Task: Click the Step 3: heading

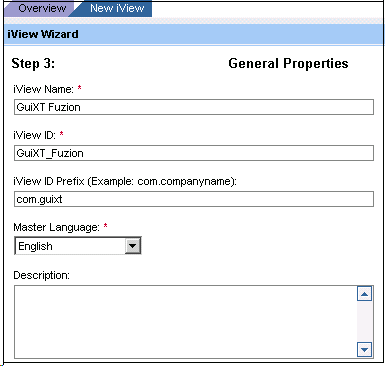Action: [33, 63]
